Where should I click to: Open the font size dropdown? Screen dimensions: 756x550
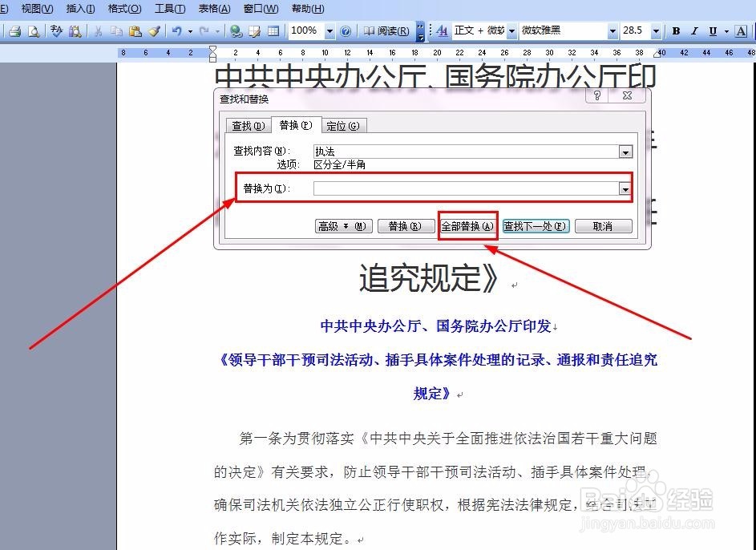(655, 31)
